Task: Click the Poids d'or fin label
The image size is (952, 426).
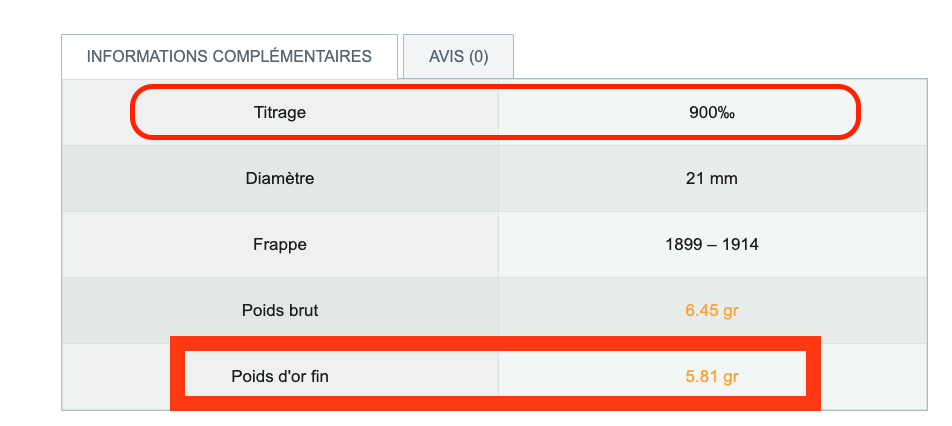Action: tap(280, 376)
